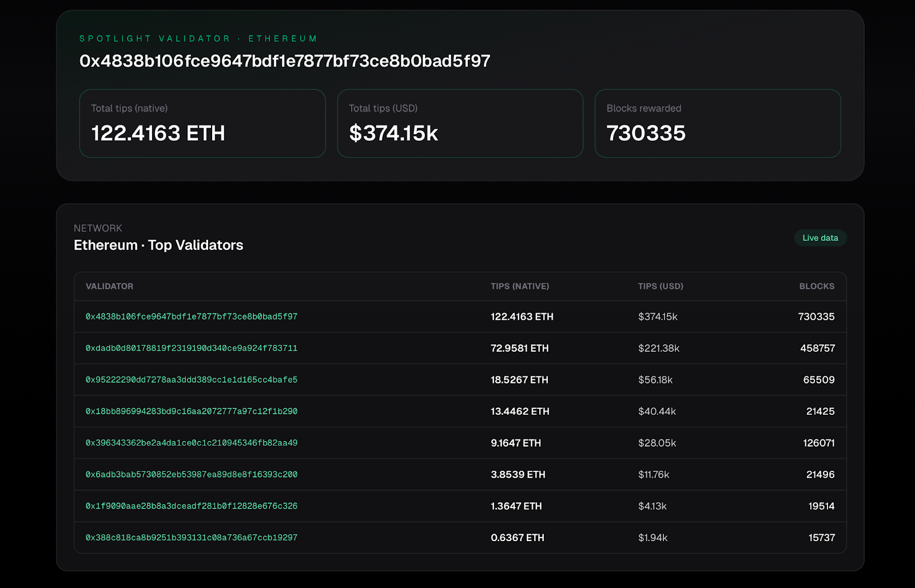This screenshot has width=915, height=588.
Task: Open validator link 0x4838b106fce...ad5f97 in table
Action: (x=191, y=316)
